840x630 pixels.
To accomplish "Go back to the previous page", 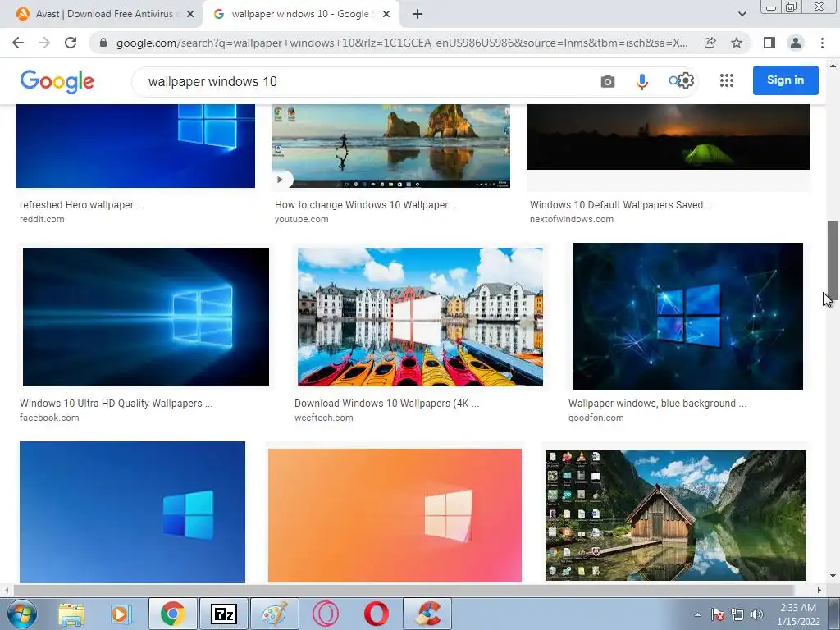I will (18, 43).
